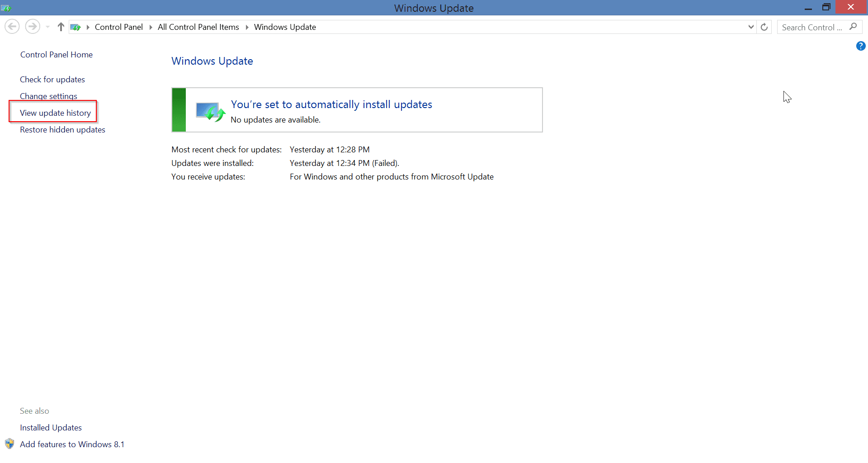
Task: Open the recent locations dropdown arrow
Action: pyautogui.click(x=47, y=27)
